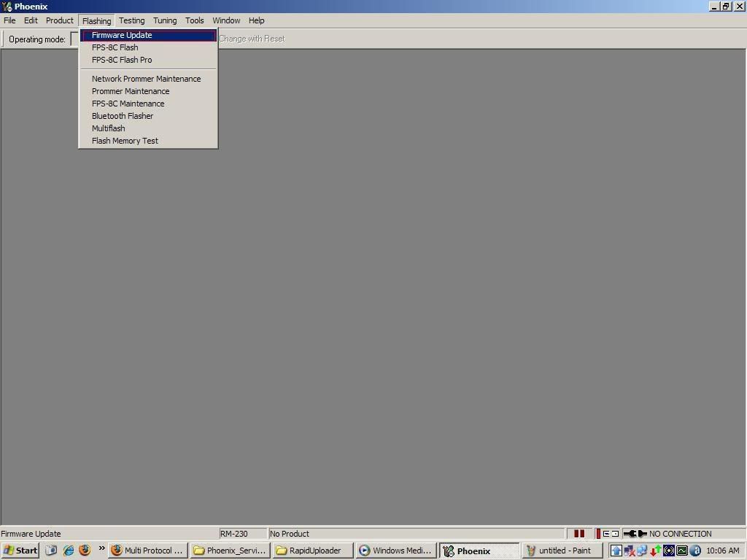Minimize the Phoenix window
This screenshot has width=747, height=560.
pyautogui.click(x=715, y=7)
